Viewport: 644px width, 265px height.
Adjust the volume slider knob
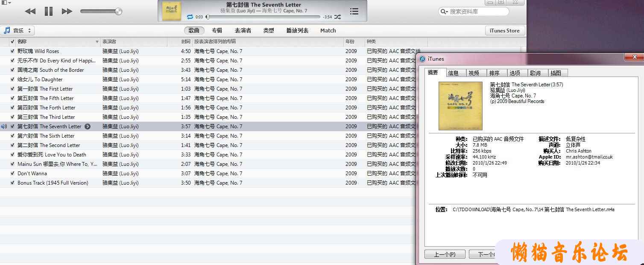tap(118, 12)
